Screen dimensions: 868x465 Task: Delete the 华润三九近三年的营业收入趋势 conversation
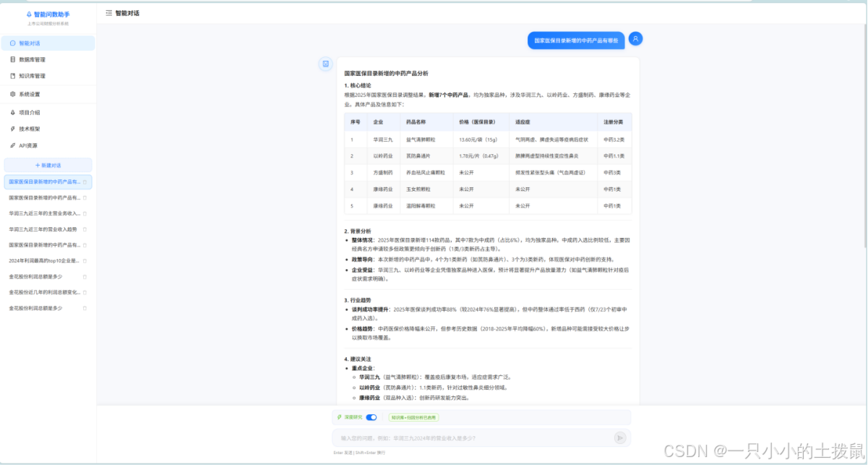(x=85, y=229)
